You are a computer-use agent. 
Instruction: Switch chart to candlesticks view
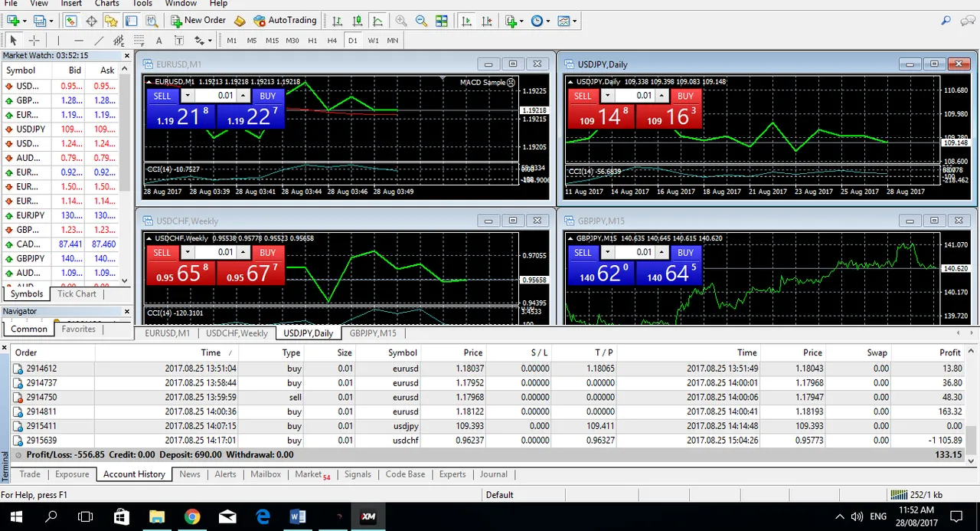pyautogui.click(x=358, y=21)
